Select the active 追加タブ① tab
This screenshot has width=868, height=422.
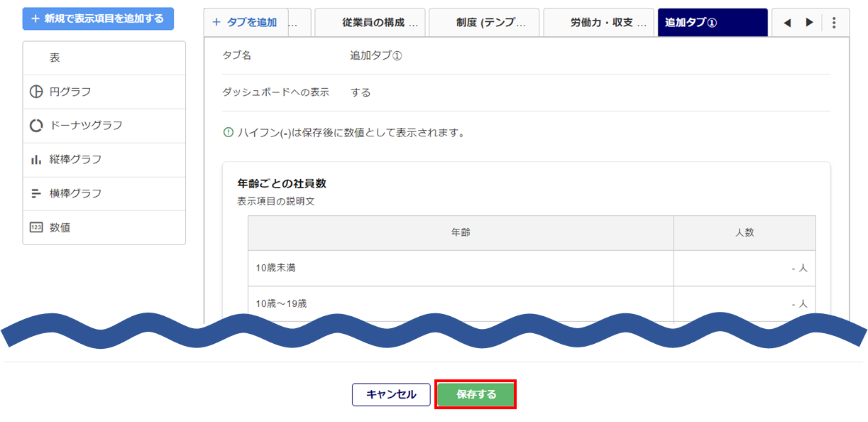(x=712, y=23)
